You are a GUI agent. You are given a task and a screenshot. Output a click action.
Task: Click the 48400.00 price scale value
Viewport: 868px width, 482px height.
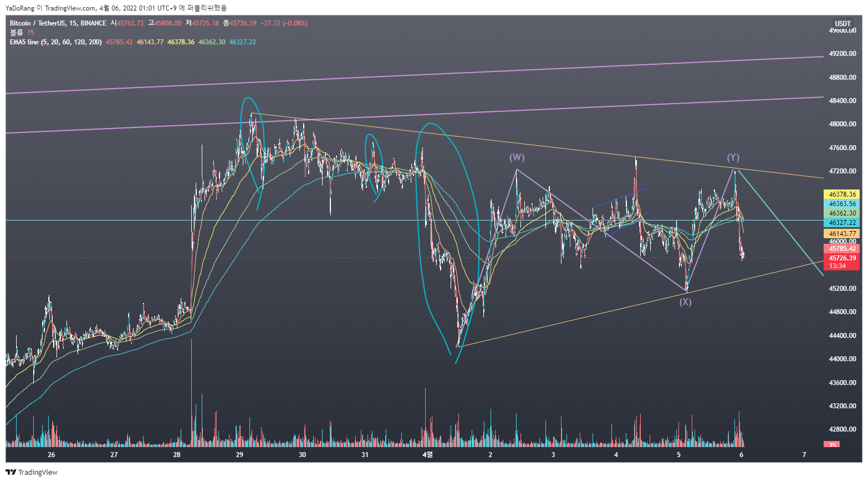pyautogui.click(x=843, y=101)
